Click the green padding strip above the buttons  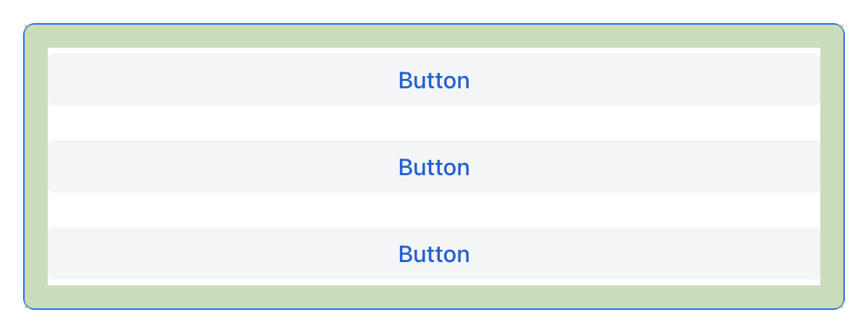click(434, 36)
